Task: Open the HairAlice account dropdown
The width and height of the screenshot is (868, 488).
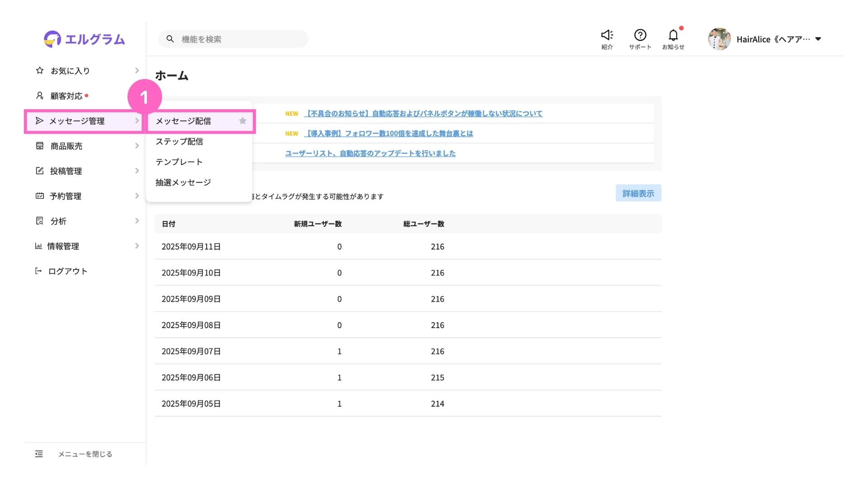Action: click(x=818, y=39)
